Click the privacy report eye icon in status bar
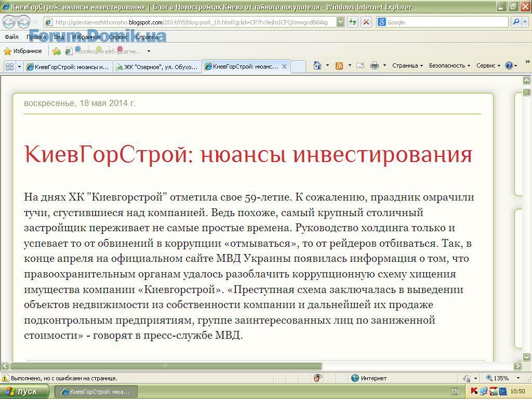Screen dimensions: 532x399 click(x=317, y=378)
